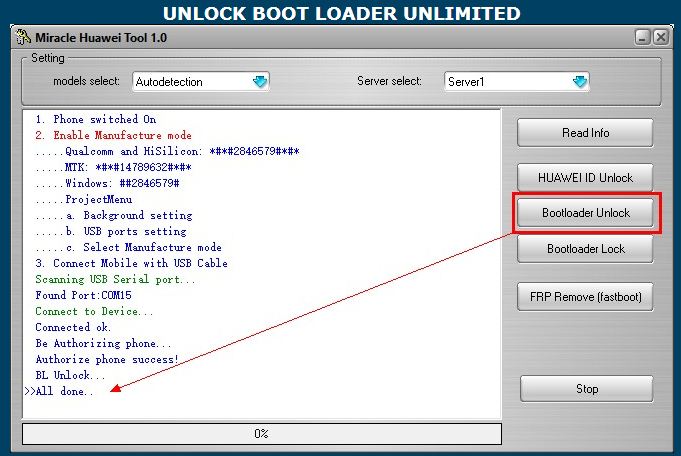The height and width of the screenshot is (456, 681).
Task: Select the log line 'Phone switched On'
Action: (96, 119)
